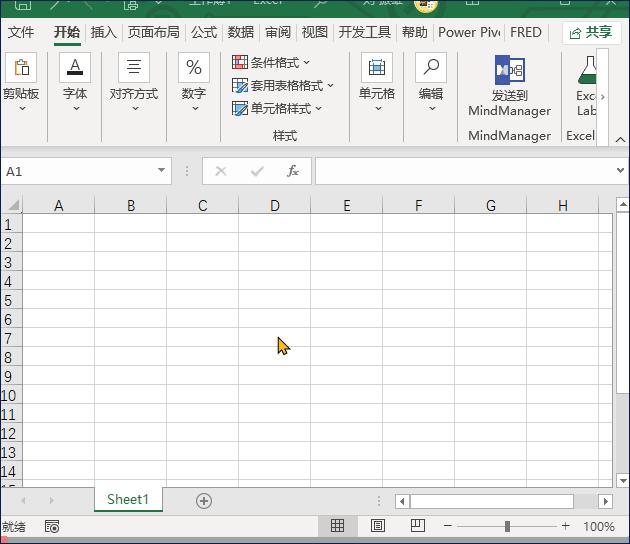Click the Enter checkmark formula bar icon
Image resolution: width=630 pixels, height=544 pixels.
257,171
